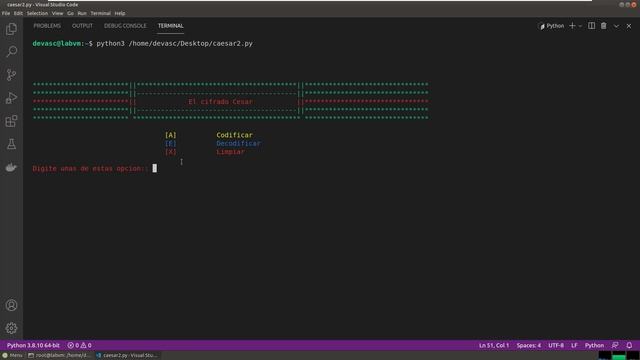Image resolution: width=640 pixels, height=360 pixels.
Task: Open the Extensions view
Action: (x=11, y=121)
